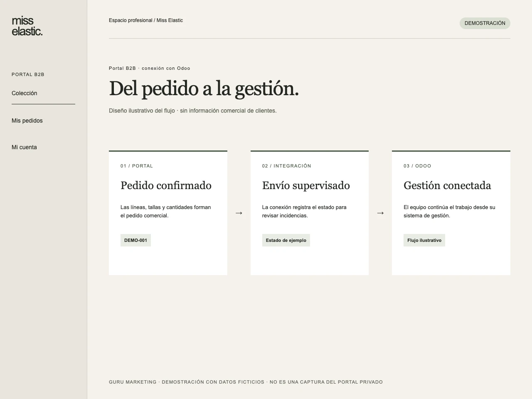Open Mi cuenta in sidebar
The height and width of the screenshot is (399, 532).
tap(24, 147)
